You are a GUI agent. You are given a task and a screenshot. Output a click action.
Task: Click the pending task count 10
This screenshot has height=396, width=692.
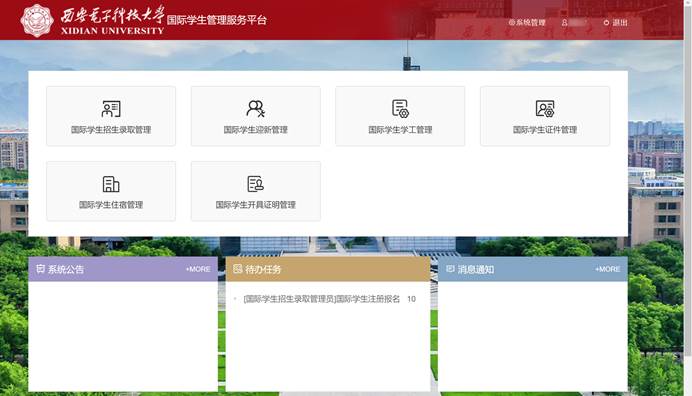coord(411,299)
